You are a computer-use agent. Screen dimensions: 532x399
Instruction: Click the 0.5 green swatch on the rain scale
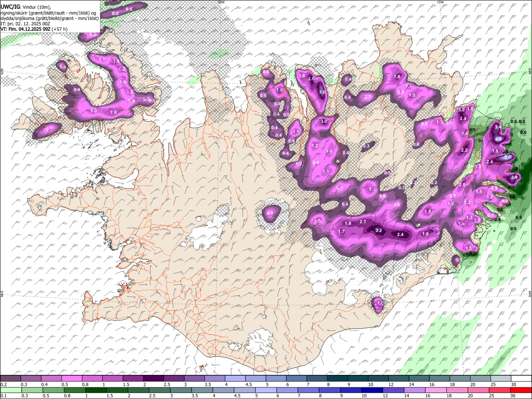(x=53, y=390)
